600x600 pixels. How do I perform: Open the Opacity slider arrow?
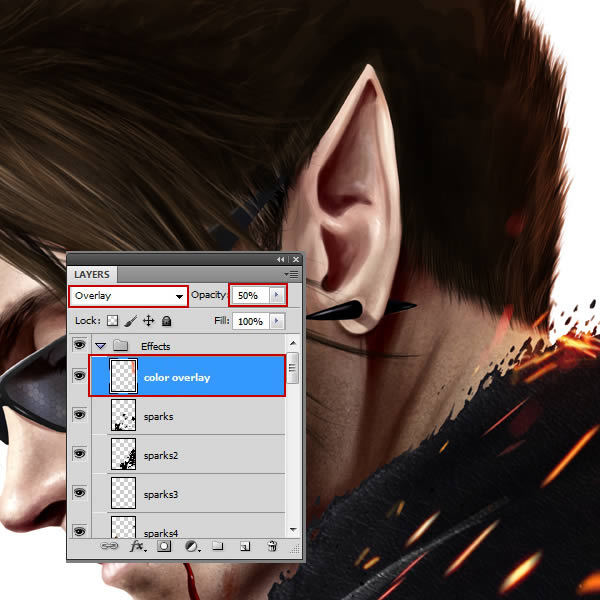pos(277,295)
